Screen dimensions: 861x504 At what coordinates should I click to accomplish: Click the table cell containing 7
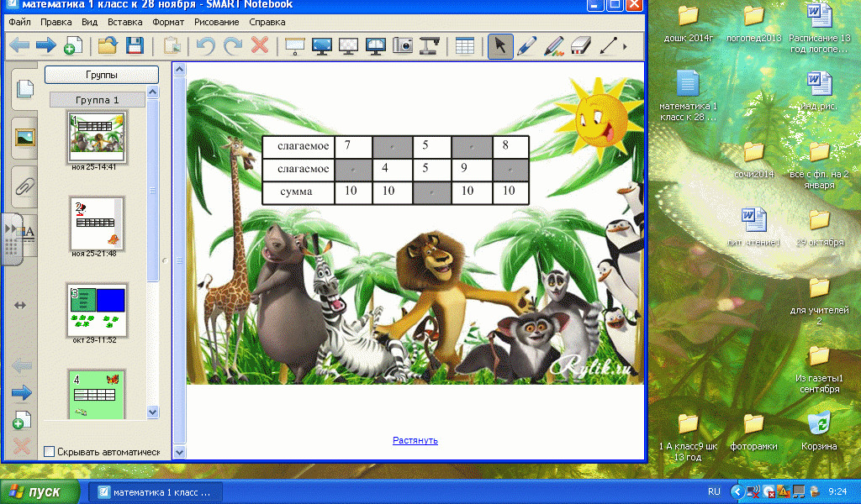pyautogui.click(x=354, y=146)
